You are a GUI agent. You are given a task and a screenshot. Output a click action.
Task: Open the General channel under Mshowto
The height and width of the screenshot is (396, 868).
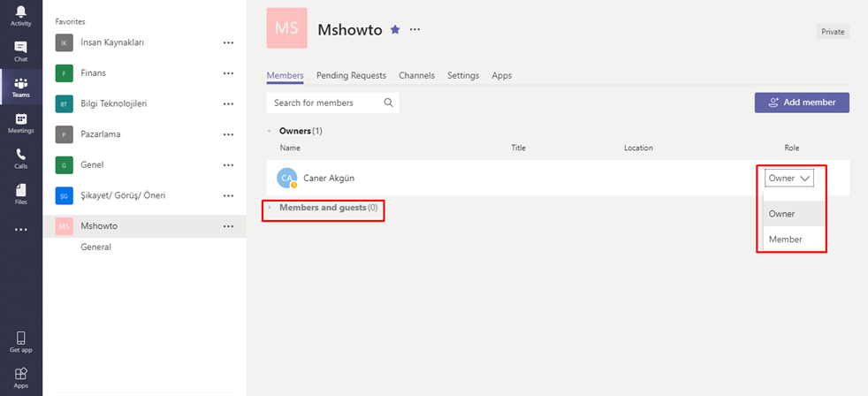95,247
